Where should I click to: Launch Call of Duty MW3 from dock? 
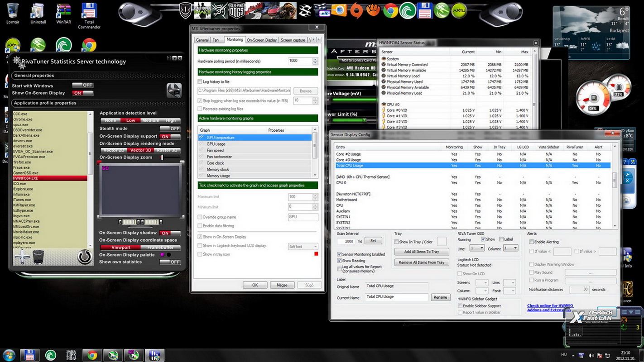[x=202, y=10]
